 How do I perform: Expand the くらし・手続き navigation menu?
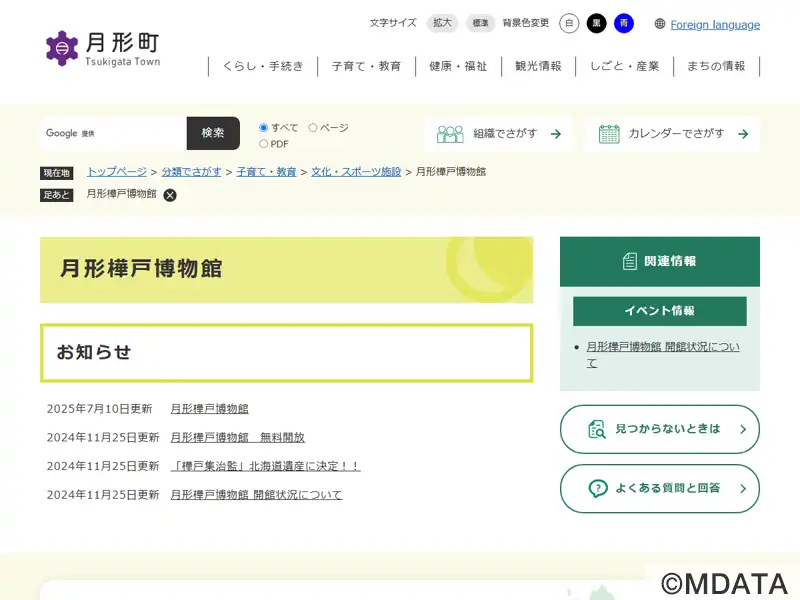coord(263,66)
